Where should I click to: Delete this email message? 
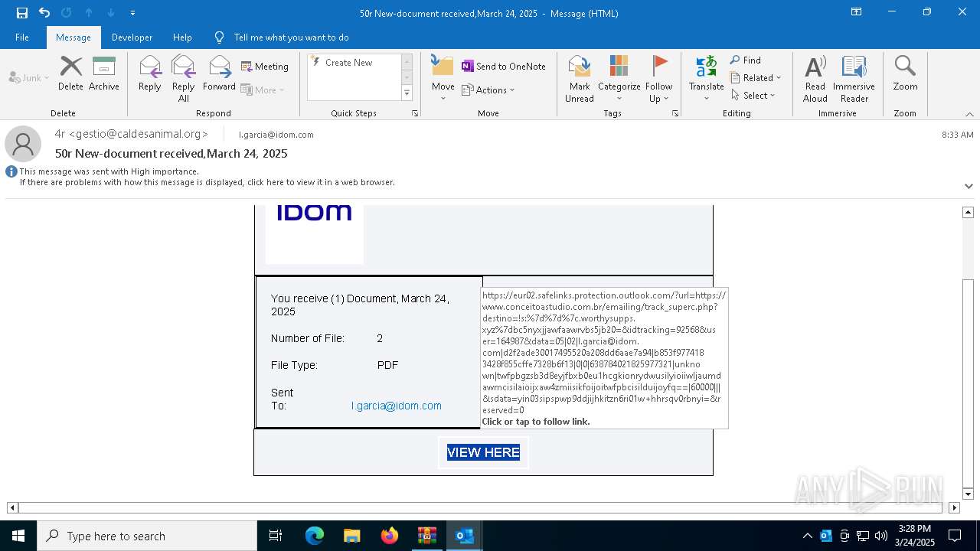(70, 74)
